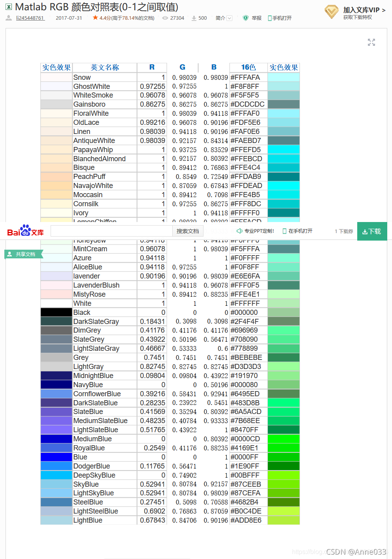Image resolution: width=392 pixels, height=559 pixels.
Task: Click the green 下载 button
Action: click(372, 232)
